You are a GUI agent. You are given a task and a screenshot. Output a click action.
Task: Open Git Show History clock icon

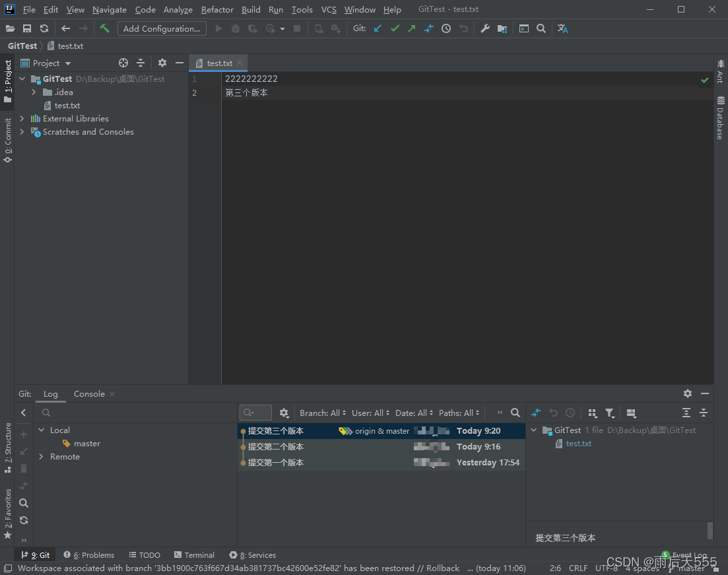[446, 29]
